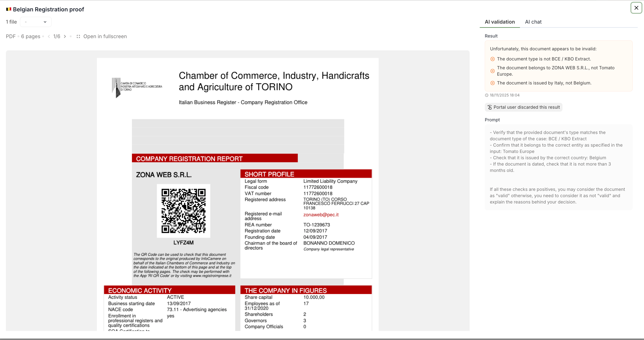The width and height of the screenshot is (644, 340).
Task: Go to next PDF page
Action: coord(65,36)
